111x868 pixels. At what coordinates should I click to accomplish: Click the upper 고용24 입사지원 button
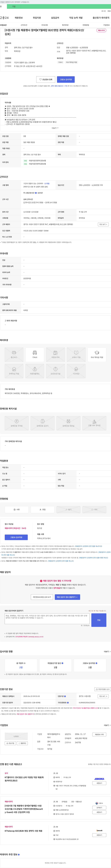(x=66, y=79)
